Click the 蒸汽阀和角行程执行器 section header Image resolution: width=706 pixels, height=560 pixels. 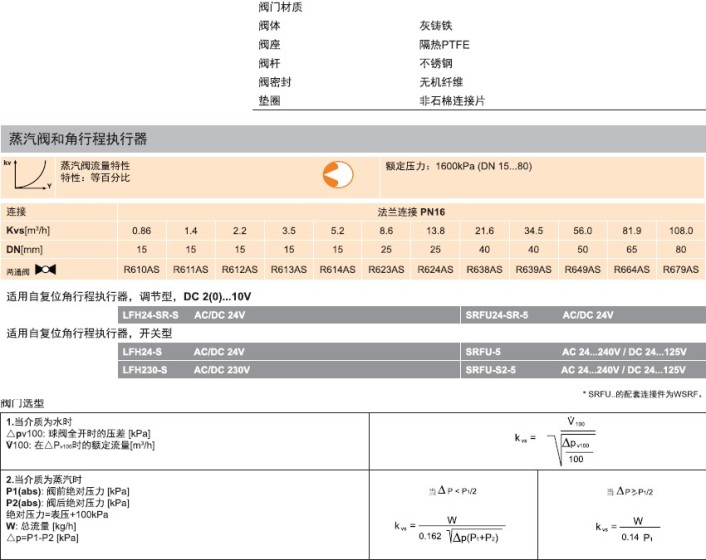(x=78, y=138)
